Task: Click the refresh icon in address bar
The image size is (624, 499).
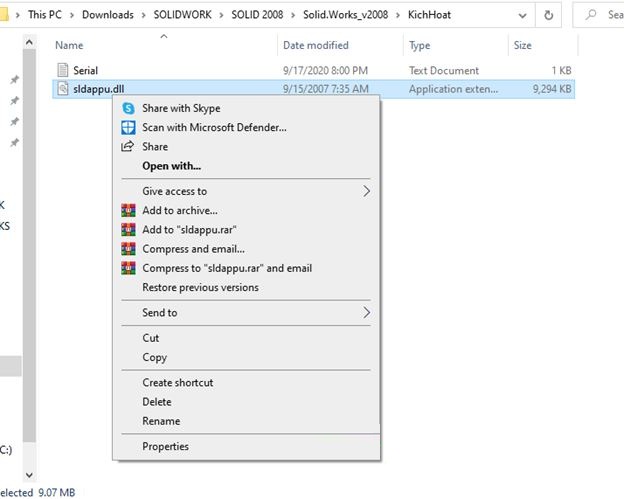Action: coord(548,15)
